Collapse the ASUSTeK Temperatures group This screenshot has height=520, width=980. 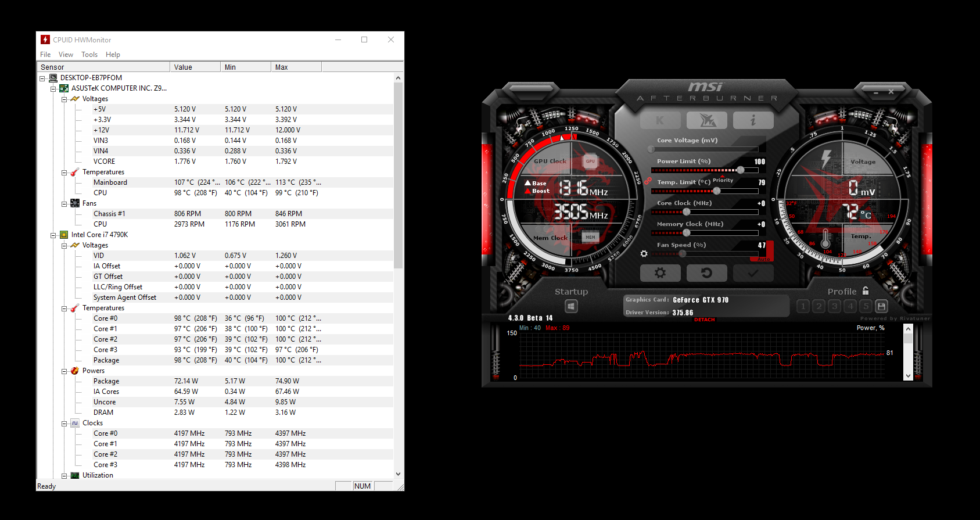click(x=64, y=172)
